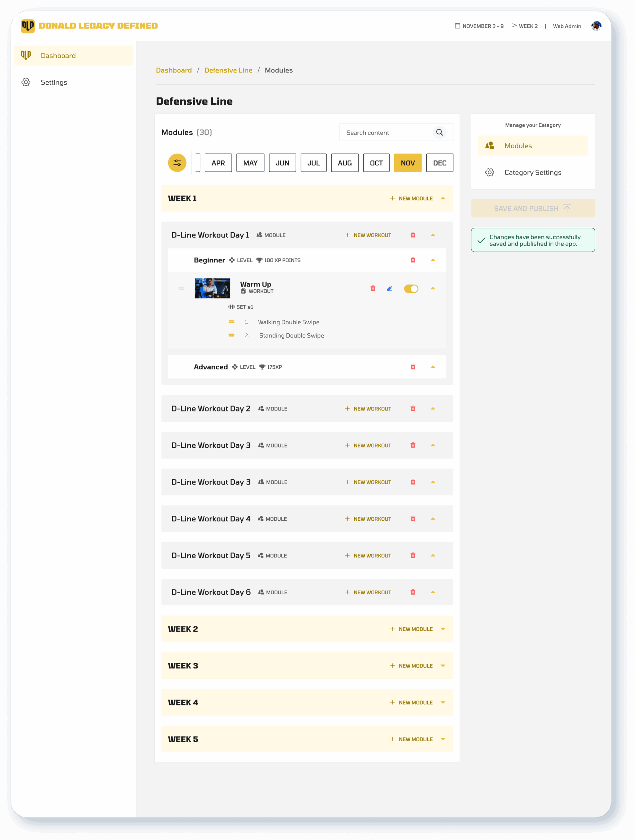This screenshot has height=840, width=634.
Task: Expand the WEEK 2 section
Action: click(443, 629)
